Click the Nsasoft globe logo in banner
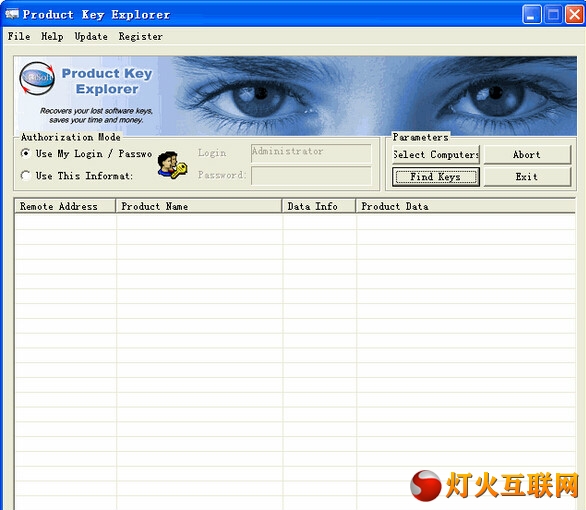This screenshot has height=510, width=586. pyautogui.click(x=37, y=78)
